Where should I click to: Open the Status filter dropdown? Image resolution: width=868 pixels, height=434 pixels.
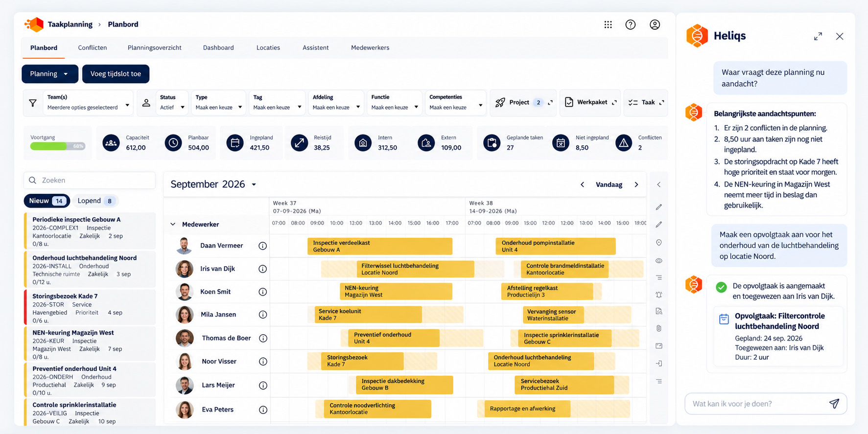pos(172,103)
